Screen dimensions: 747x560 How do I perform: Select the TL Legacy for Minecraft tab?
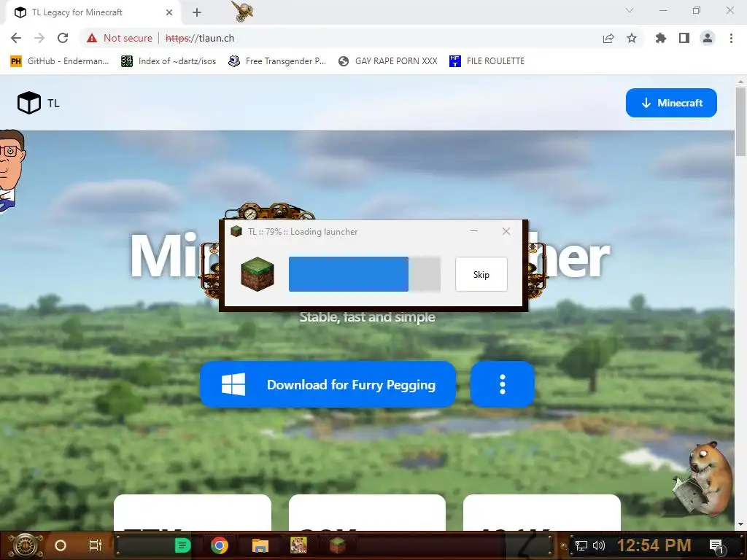pyautogui.click(x=90, y=12)
